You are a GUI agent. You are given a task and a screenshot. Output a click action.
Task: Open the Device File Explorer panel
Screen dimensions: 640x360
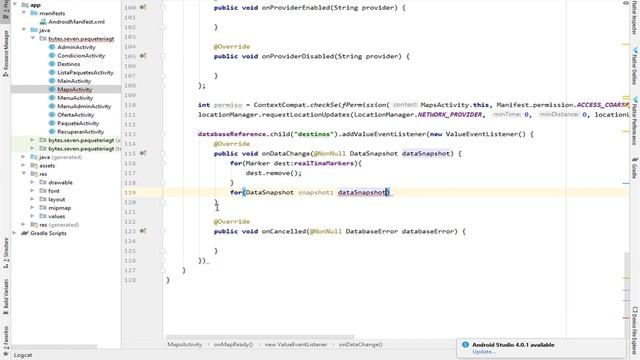tap(635, 331)
